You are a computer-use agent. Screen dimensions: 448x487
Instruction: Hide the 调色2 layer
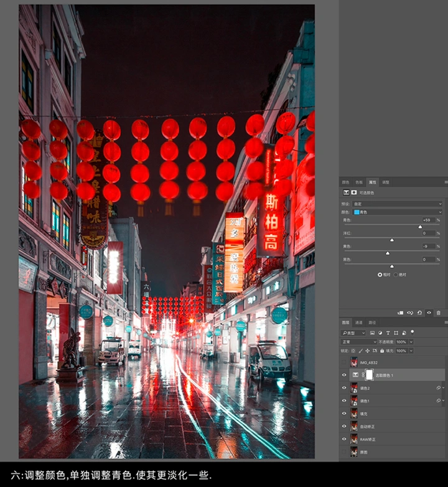[344, 388]
